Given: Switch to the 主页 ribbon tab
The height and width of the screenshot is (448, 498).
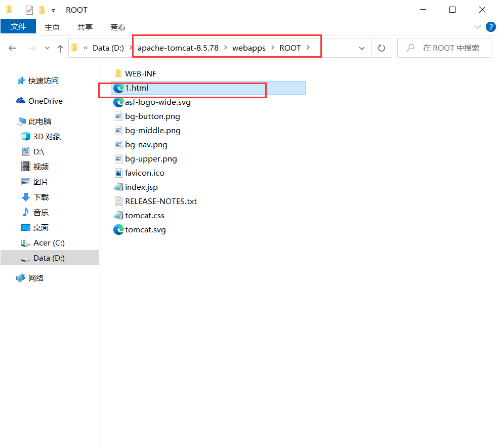Looking at the screenshot, I should (52, 27).
